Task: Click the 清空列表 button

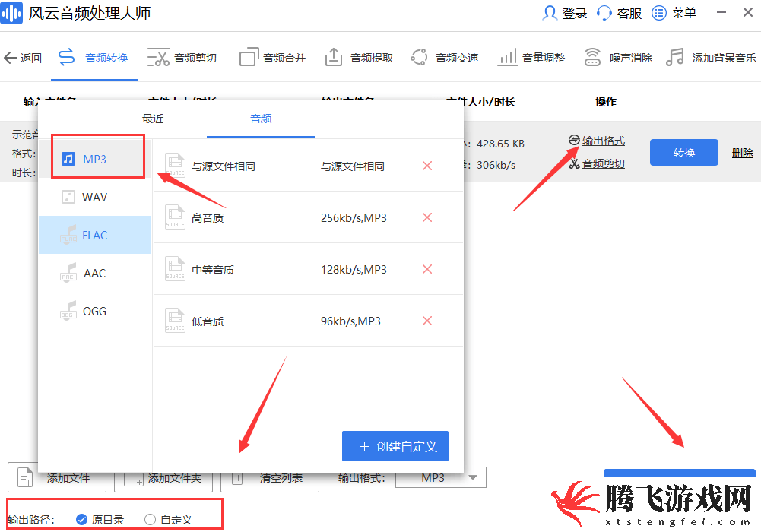Action: point(270,478)
